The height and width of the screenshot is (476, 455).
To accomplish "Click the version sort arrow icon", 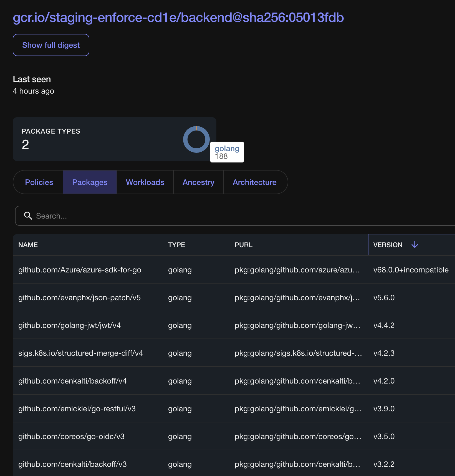I will point(414,245).
